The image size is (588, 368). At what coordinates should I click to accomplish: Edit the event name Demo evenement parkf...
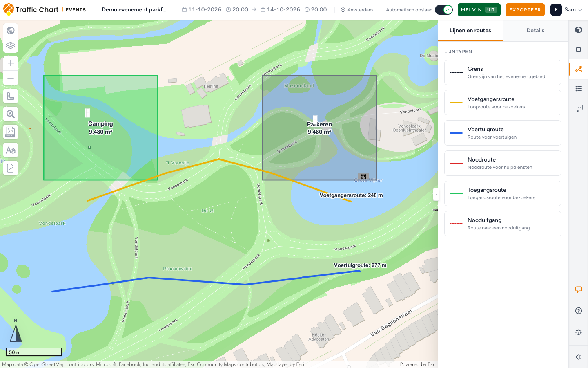(x=134, y=10)
